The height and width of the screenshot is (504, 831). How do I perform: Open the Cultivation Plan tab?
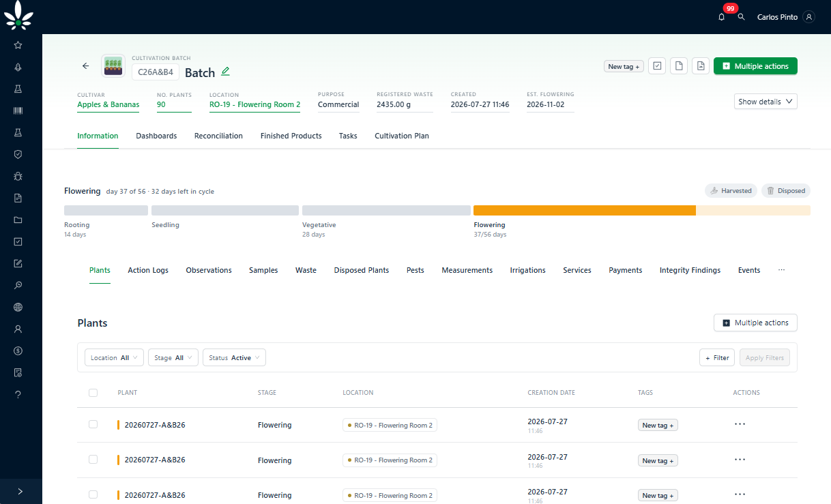(x=402, y=136)
